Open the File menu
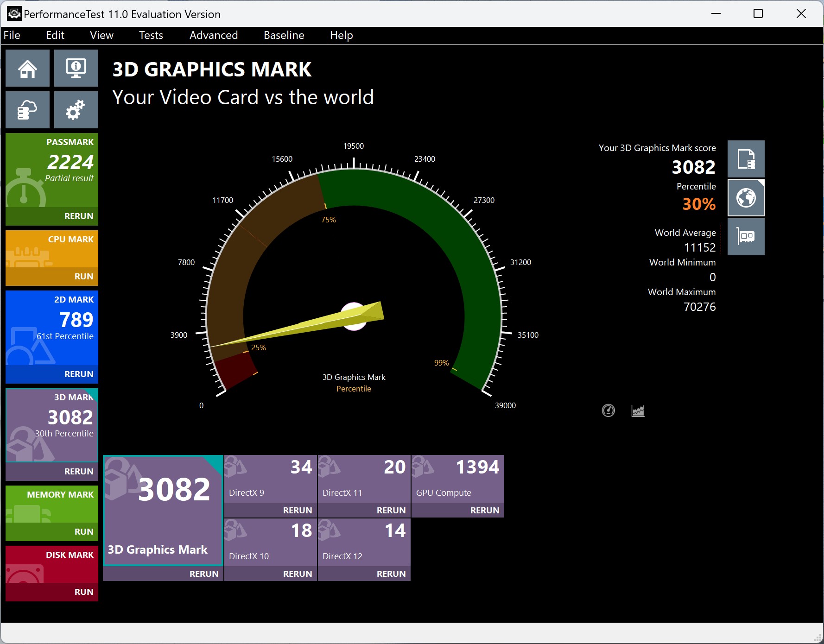 (x=12, y=35)
